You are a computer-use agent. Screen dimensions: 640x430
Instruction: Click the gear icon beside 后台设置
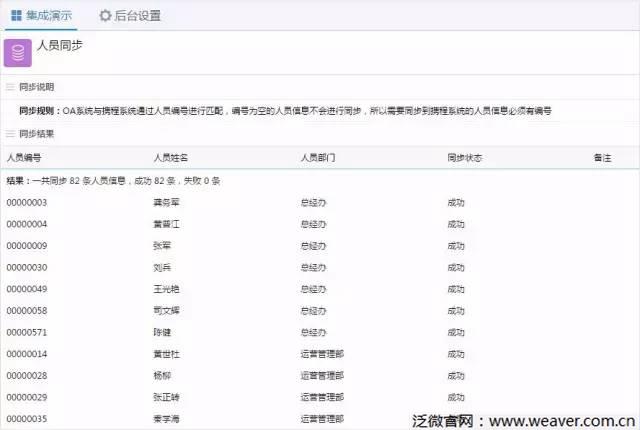[x=105, y=16]
